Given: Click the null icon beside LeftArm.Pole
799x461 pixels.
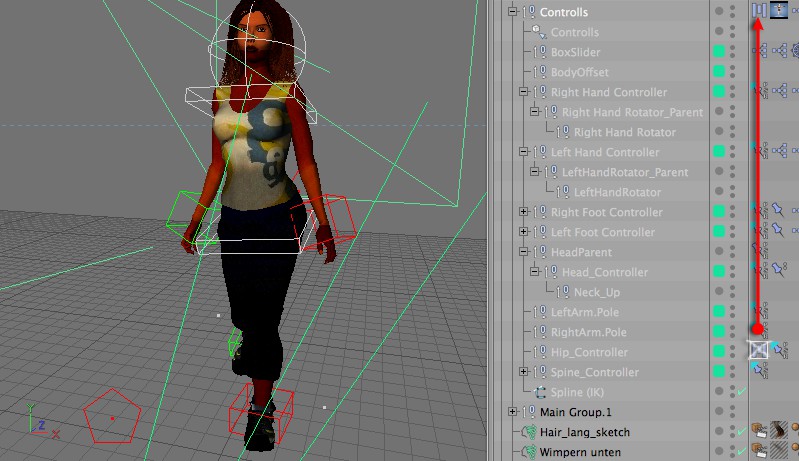Looking at the screenshot, I should pos(541,312).
